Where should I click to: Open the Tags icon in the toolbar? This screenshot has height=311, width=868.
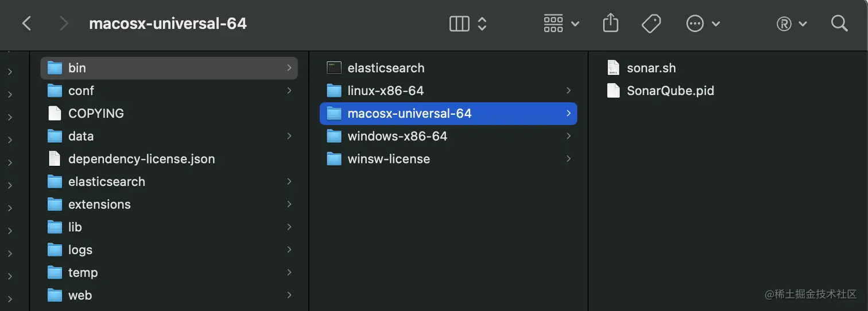651,24
